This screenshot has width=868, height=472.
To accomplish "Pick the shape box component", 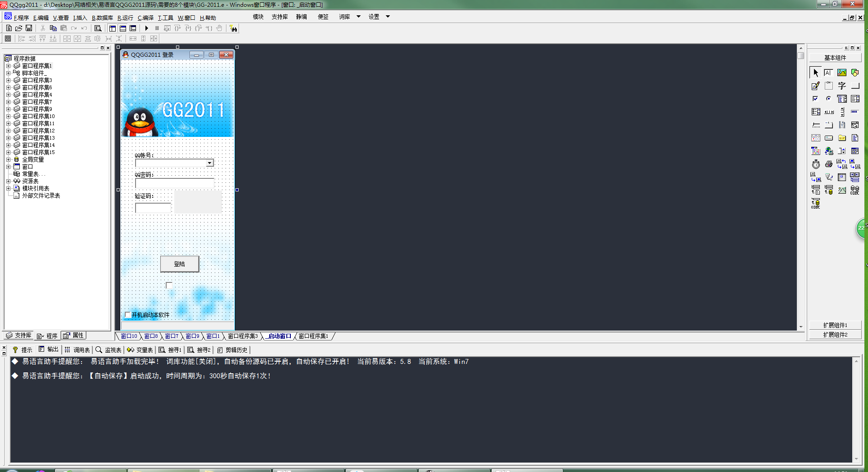I will [x=855, y=73].
